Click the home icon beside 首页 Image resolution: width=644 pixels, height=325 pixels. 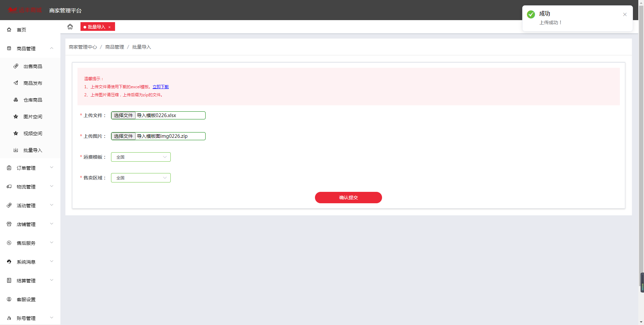[9, 30]
